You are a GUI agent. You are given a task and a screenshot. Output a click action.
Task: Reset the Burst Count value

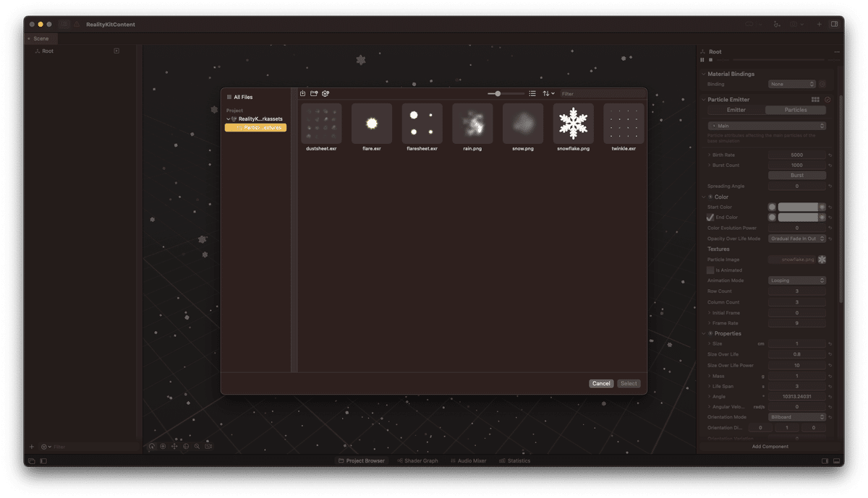pos(830,166)
